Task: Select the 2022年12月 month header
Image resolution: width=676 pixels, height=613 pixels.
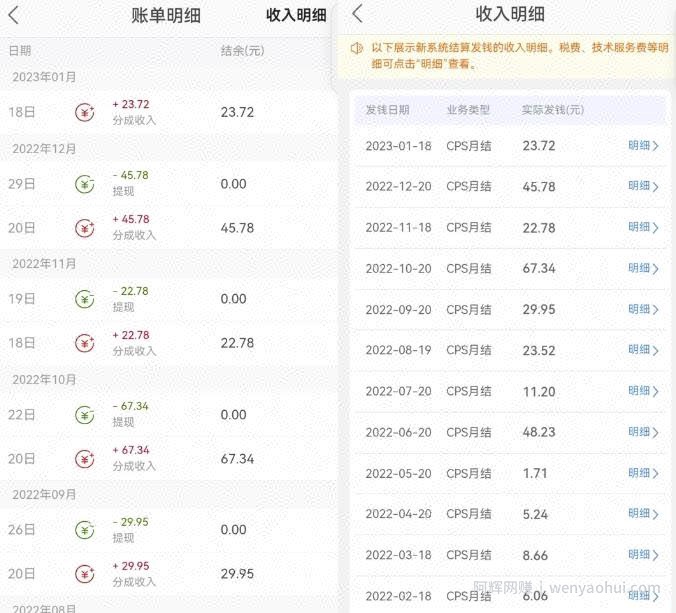Action: point(44,149)
